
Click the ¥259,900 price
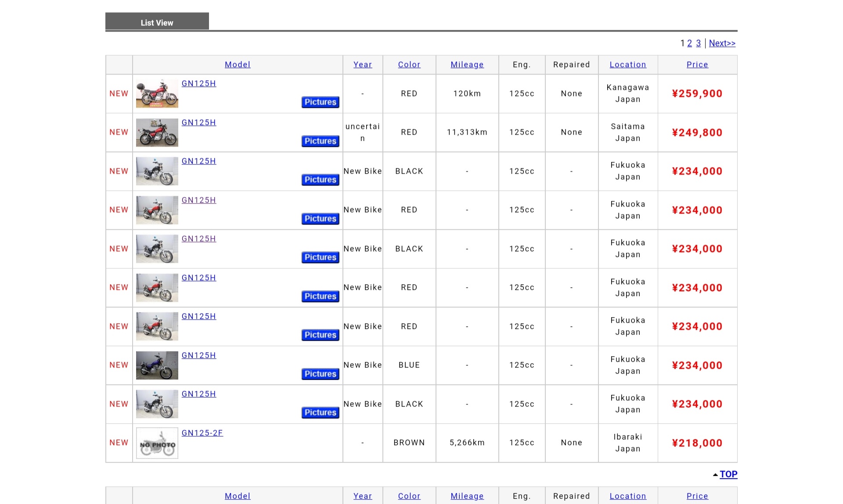point(697,93)
